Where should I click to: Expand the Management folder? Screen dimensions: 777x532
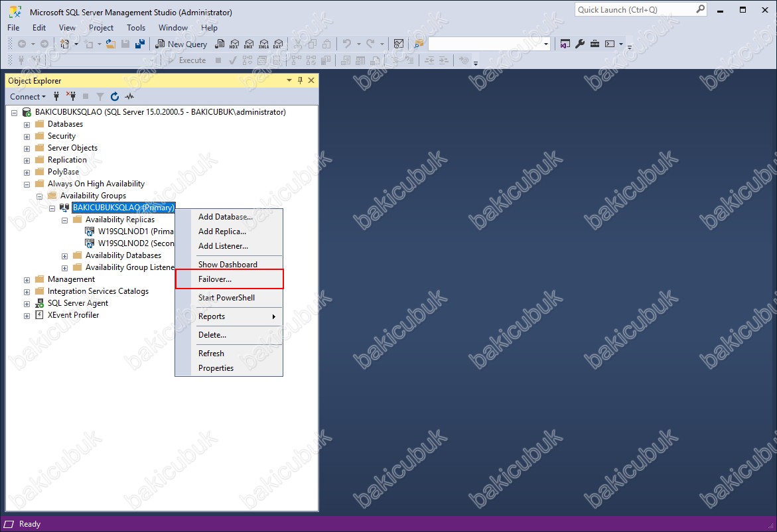27,280
